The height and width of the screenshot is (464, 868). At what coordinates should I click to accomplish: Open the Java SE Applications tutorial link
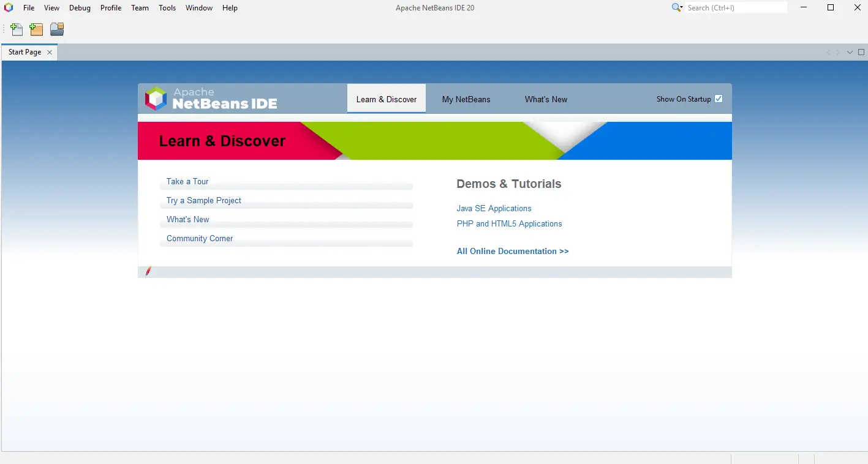pos(494,208)
